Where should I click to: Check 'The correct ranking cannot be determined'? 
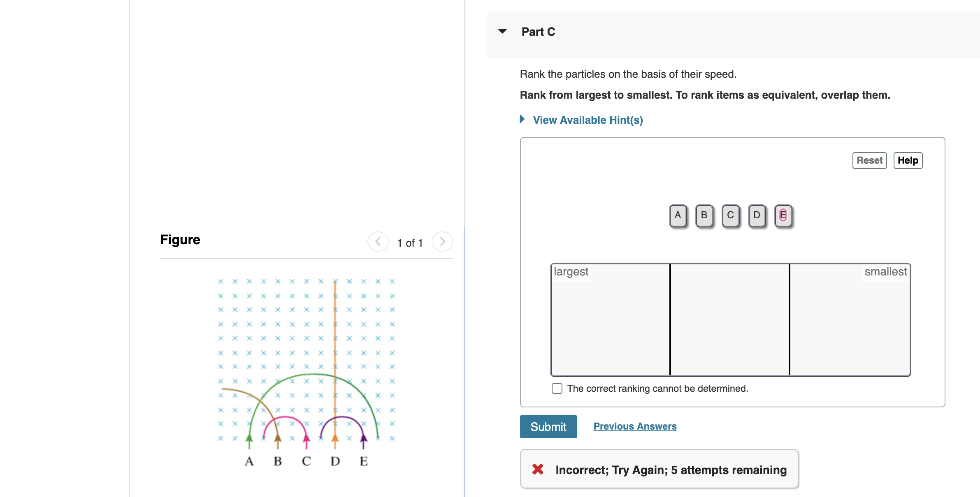(557, 388)
